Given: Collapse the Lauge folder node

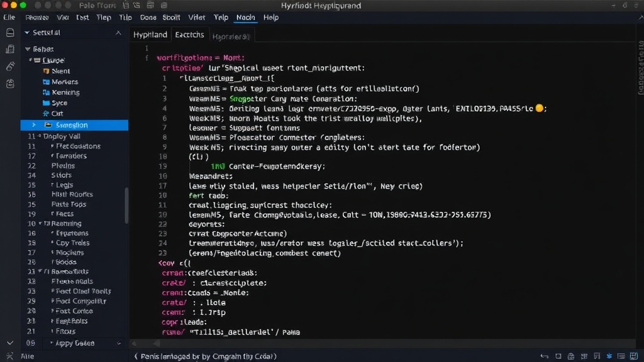Looking at the screenshot, I should coord(30,60).
